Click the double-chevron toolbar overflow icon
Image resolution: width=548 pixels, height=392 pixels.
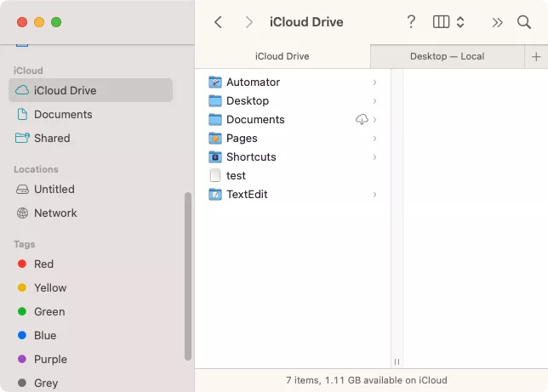[498, 22]
